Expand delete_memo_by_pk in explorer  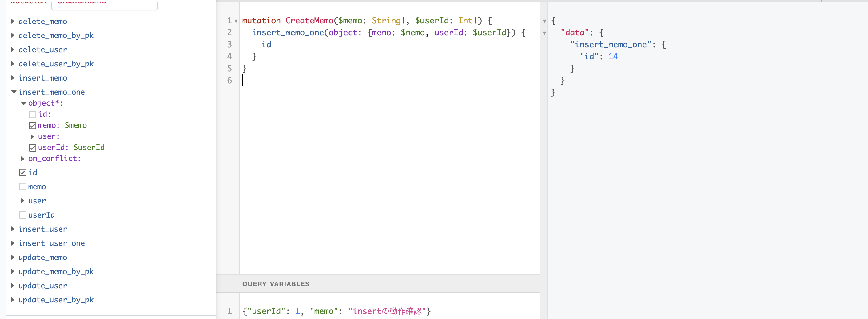click(13, 35)
